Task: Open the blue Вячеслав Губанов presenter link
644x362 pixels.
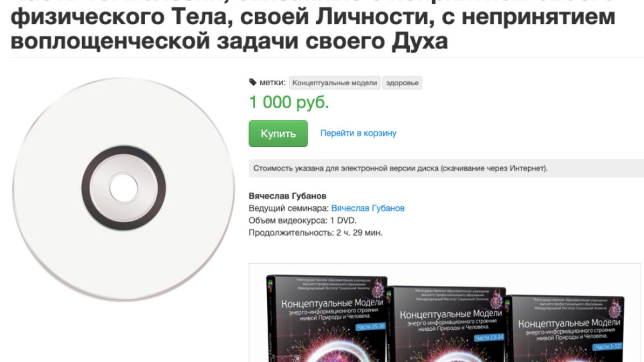Action: point(368,208)
